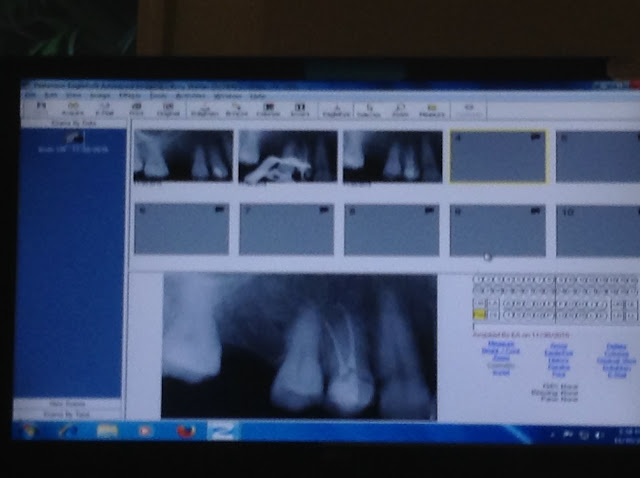Click the camera icon on slot 8

pos(429,210)
